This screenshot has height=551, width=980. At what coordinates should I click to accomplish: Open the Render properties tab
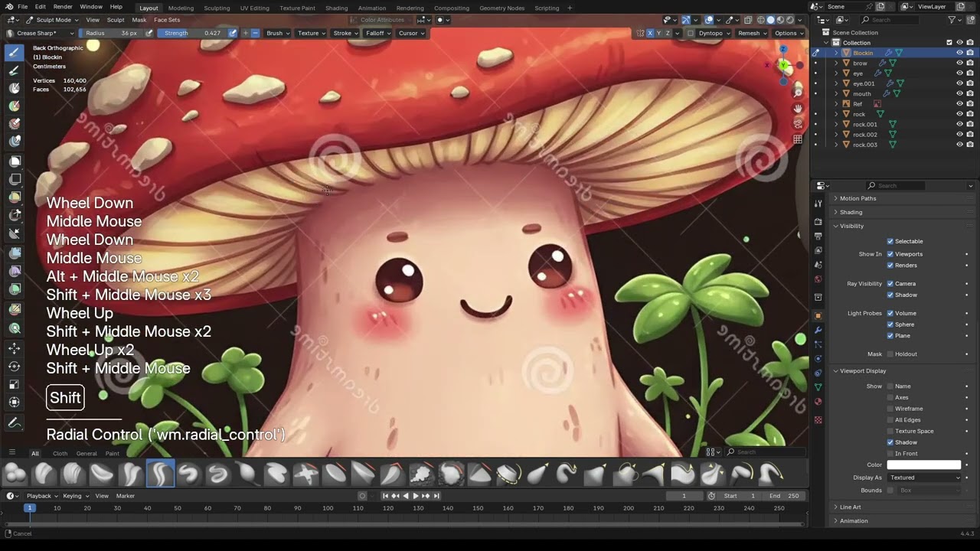(818, 222)
